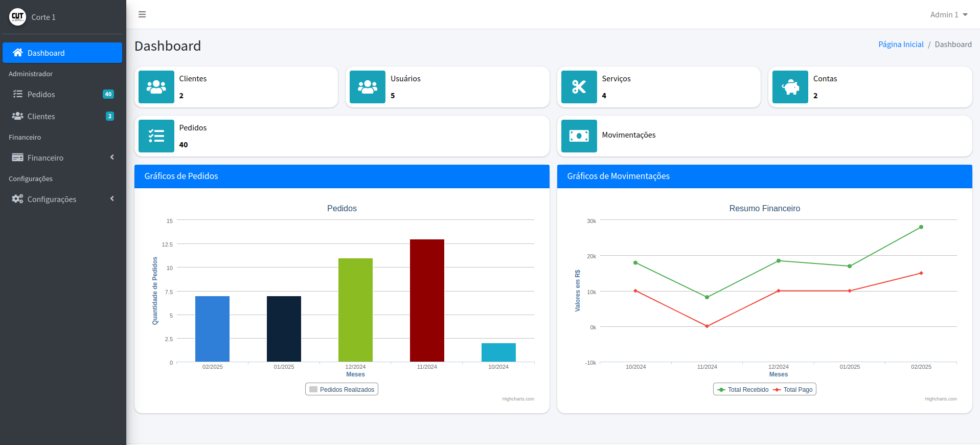The height and width of the screenshot is (445, 980).
Task: Click the Quantidade de Pedidos axis label
Action: tap(155, 291)
